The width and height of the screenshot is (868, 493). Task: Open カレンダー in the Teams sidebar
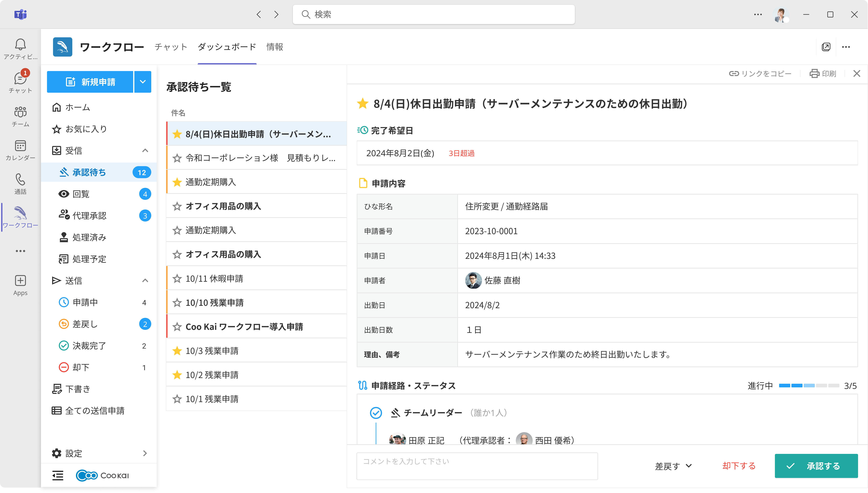[20, 150]
